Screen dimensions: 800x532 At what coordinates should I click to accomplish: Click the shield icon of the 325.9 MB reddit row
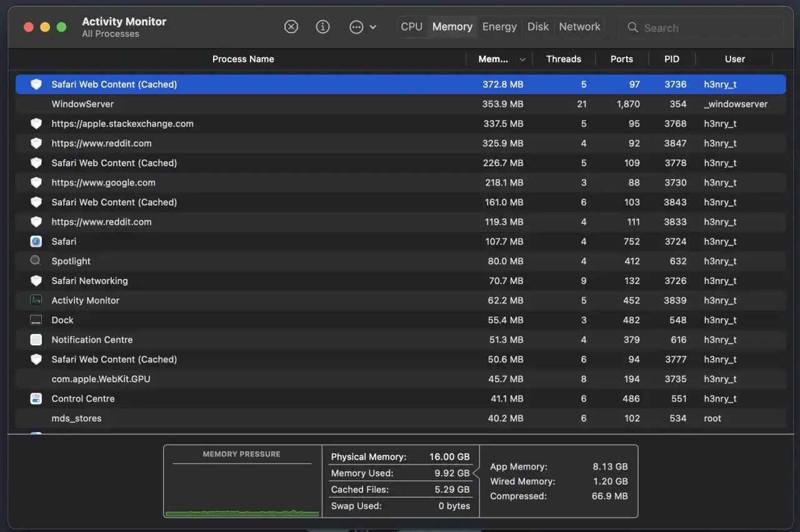[36, 143]
